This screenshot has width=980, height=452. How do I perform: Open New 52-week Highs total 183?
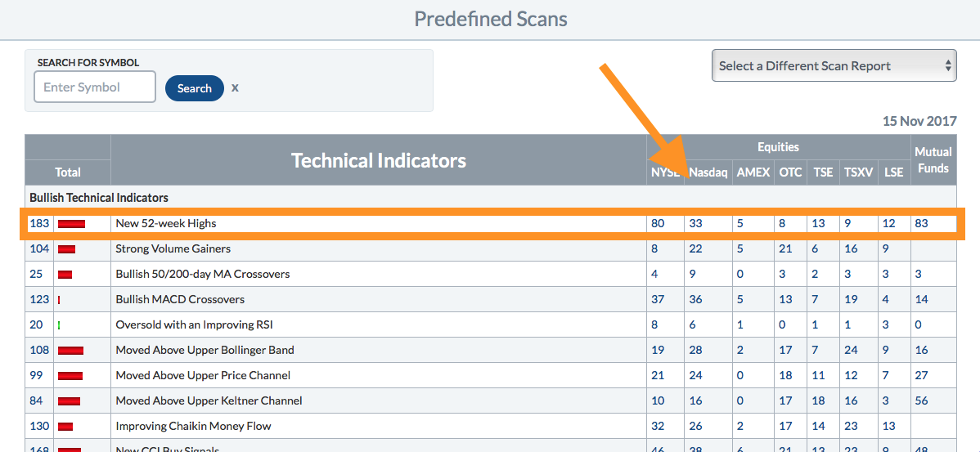[x=39, y=223]
